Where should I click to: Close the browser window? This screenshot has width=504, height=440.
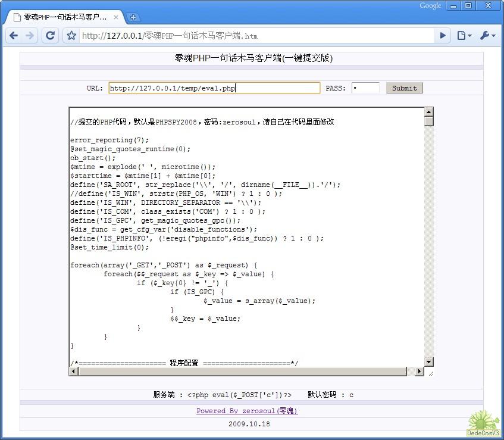point(488,6)
